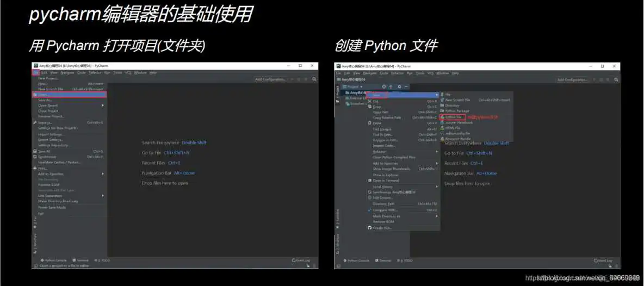Click Python Package folder icon in New submenu

[442, 111]
